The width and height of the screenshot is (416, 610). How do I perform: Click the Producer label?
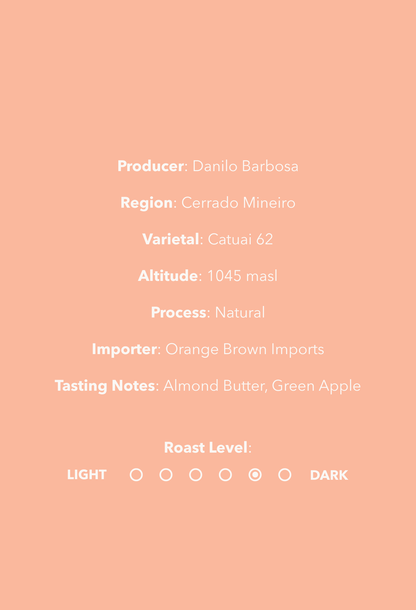pyautogui.click(x=151, y=166)
